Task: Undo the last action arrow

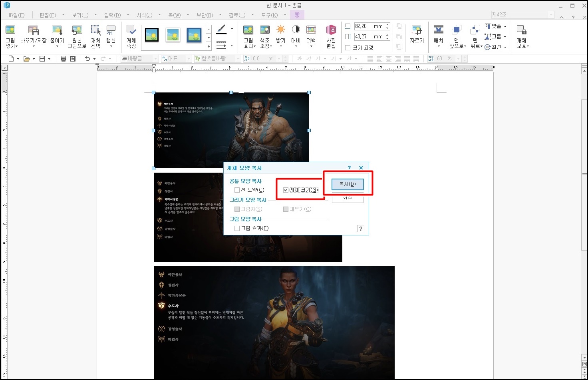Action: tap(87, 59)
